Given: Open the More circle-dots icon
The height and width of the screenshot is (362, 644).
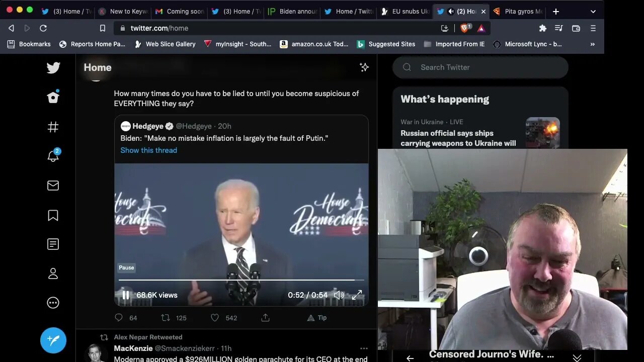Looking at the screenshot, I should pyautogui.click(x=53, y=303).
